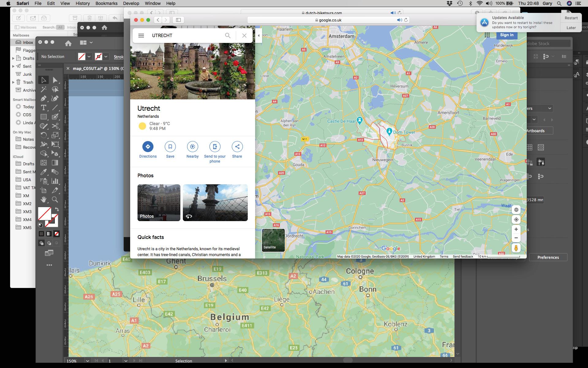This screenshot has width=588, height=368.
Task: Open the File menu
Action: click(38, 3)
